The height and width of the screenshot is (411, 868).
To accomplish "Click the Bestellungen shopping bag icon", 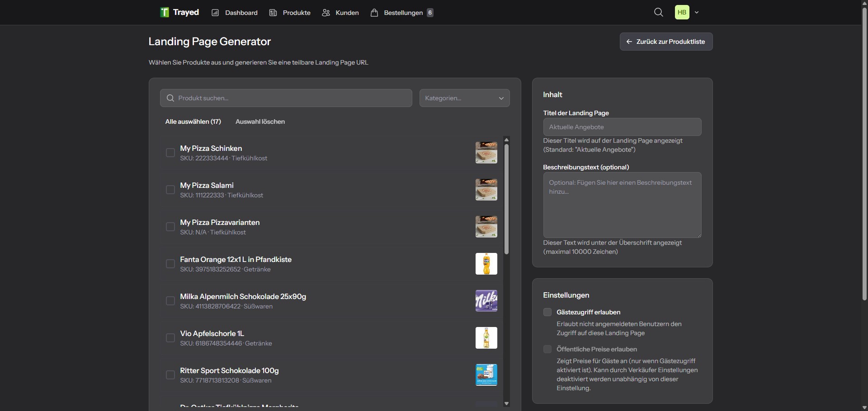I will 375,12.
